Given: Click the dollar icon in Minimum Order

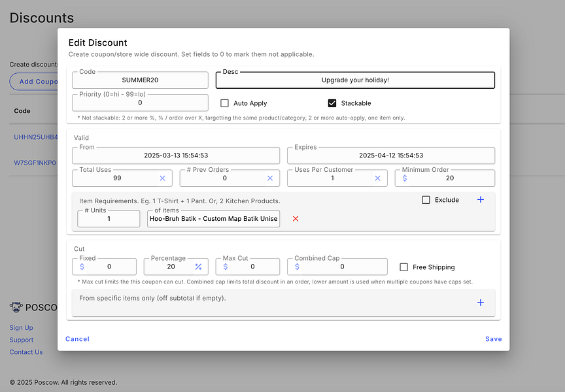Looking at the screenshot, I should (405, 178).
